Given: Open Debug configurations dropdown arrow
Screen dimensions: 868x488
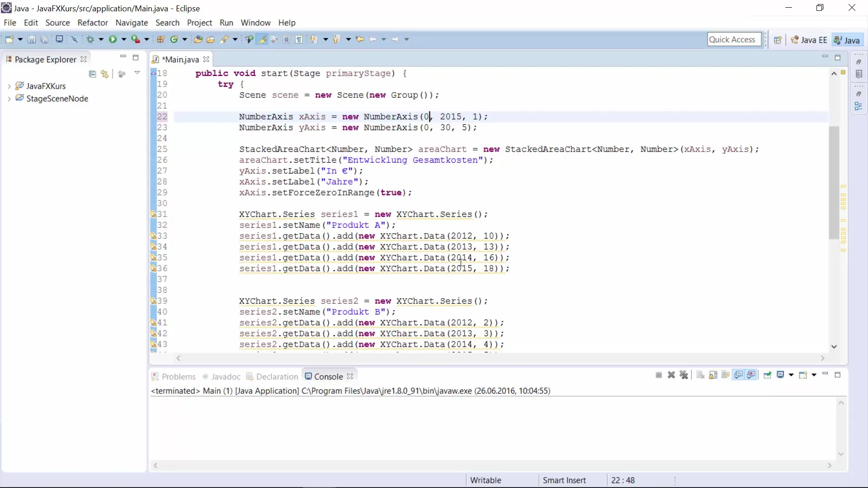Looking at the screenshot, I should [x=101, y=40].
